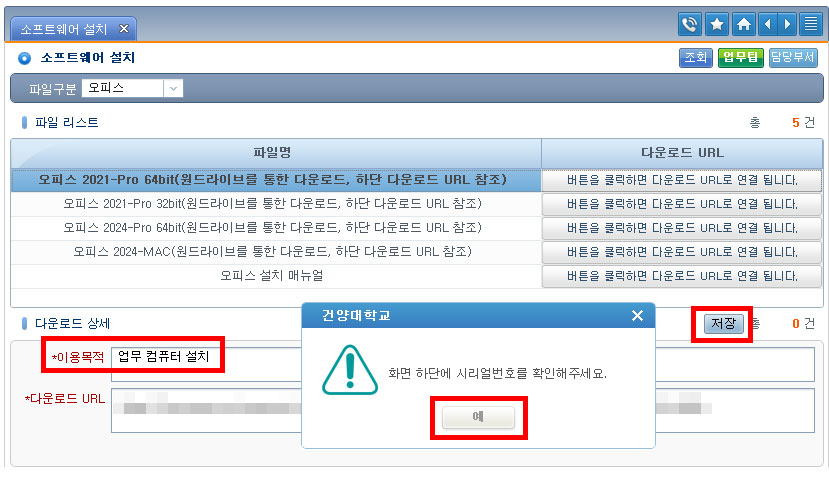Click download URL button for 오피스 2024-MAC

pyautogui.click(x=681, y=252)
